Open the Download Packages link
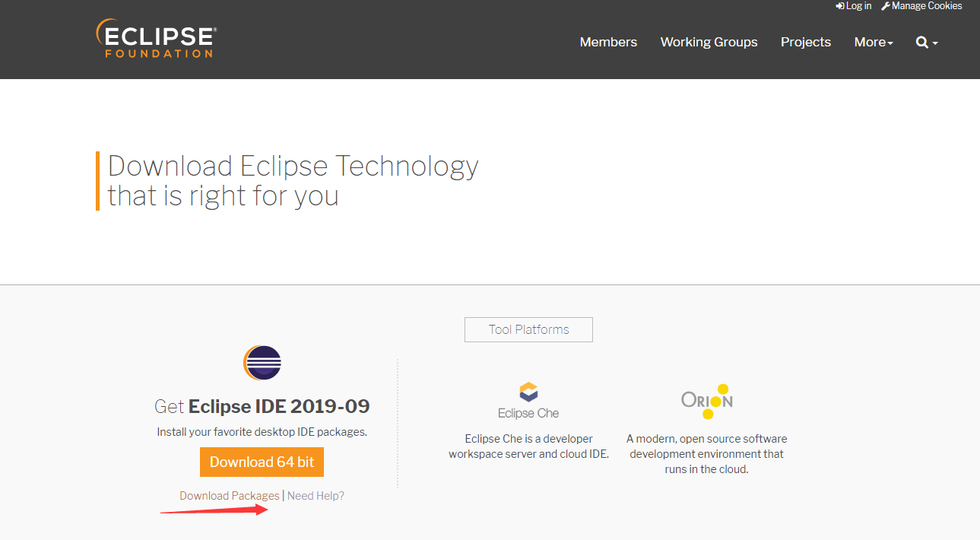 coord(230,496)
